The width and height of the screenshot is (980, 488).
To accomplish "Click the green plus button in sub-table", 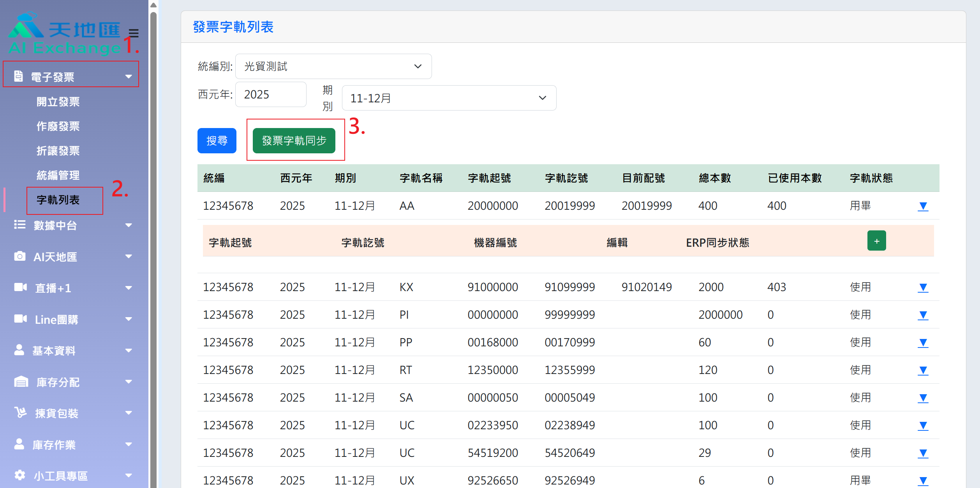I will (x=876, y=241).
